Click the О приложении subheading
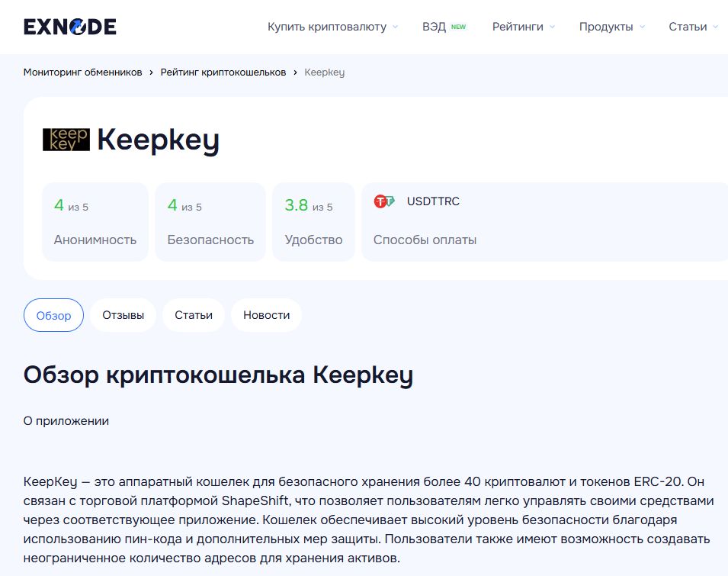 [x=66, y=421]
